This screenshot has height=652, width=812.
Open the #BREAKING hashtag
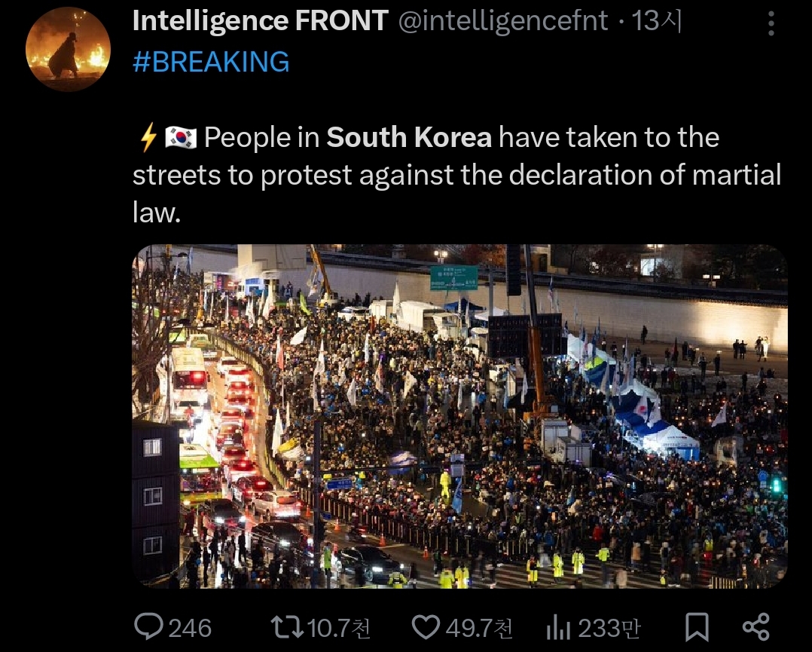coord(211,62)
